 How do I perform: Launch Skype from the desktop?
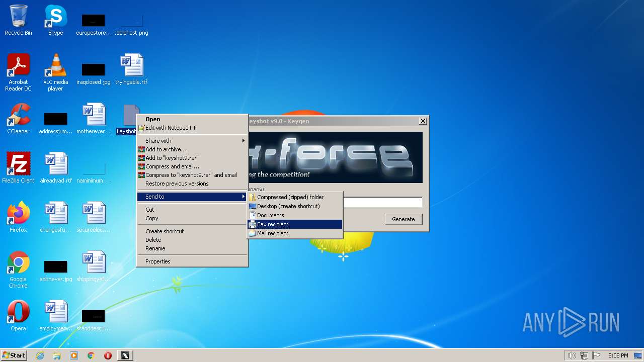point(55,20)
